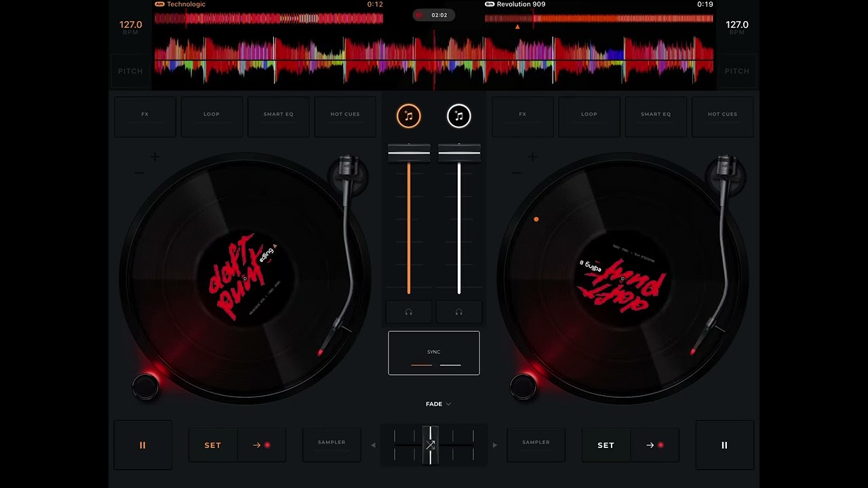Click left turntable start/stop knob
The height and width of the screenshot is (488, 868).
click(145, 386)
